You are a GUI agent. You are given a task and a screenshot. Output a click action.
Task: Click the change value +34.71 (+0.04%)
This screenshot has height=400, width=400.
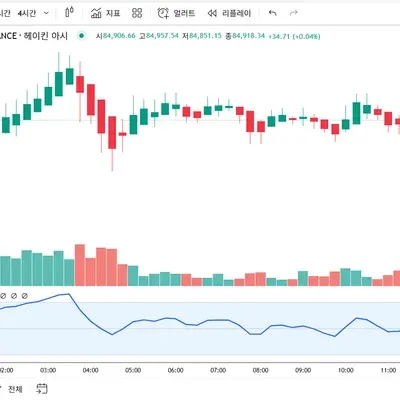(x=294, y=36)
